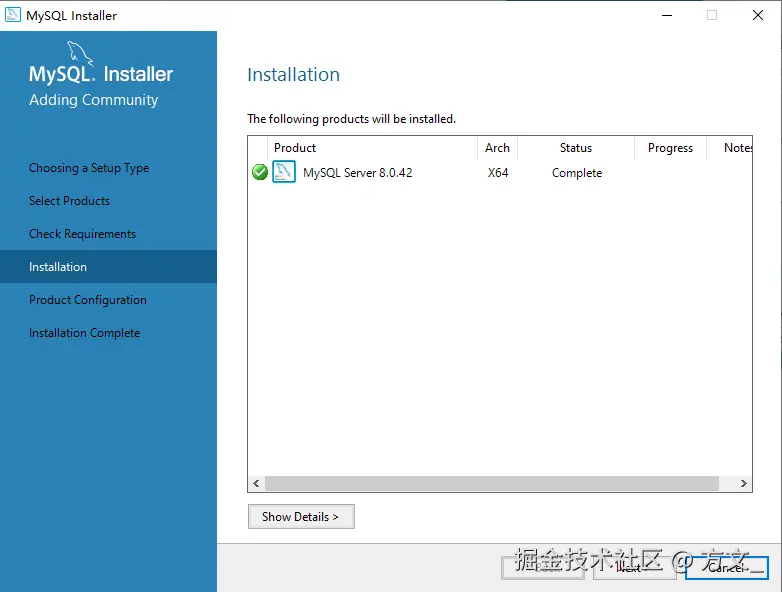Click the scrollbar right arrow
Viewport: 782px width, 592px height.
coord(744,483)
